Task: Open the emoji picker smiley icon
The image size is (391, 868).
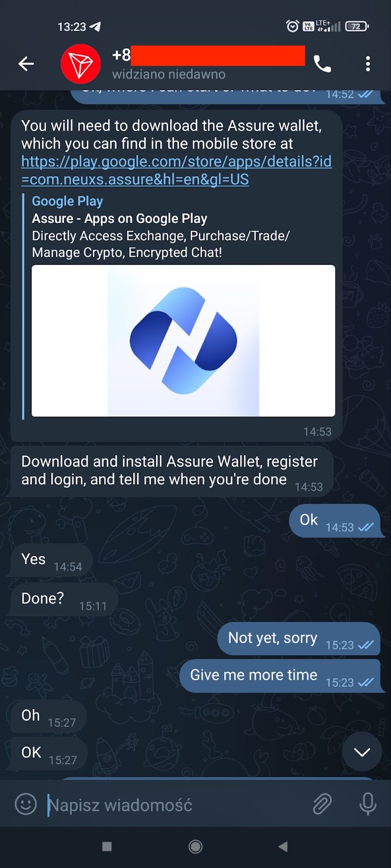Action: tap(26, 804)
